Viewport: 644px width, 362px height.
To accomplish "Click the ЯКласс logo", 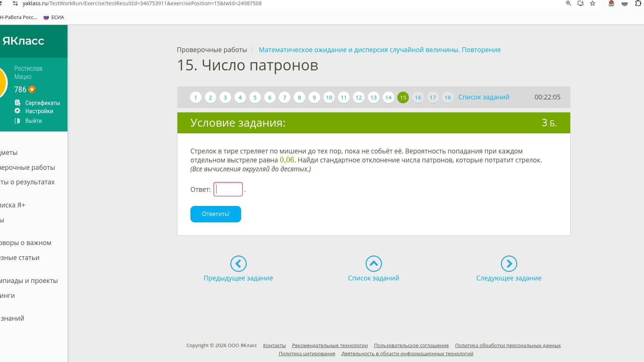I will [23, 41].
